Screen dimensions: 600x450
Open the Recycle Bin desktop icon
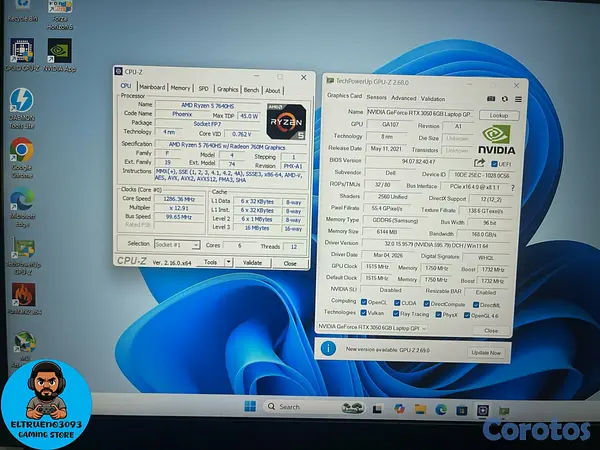tap(22, 11)
